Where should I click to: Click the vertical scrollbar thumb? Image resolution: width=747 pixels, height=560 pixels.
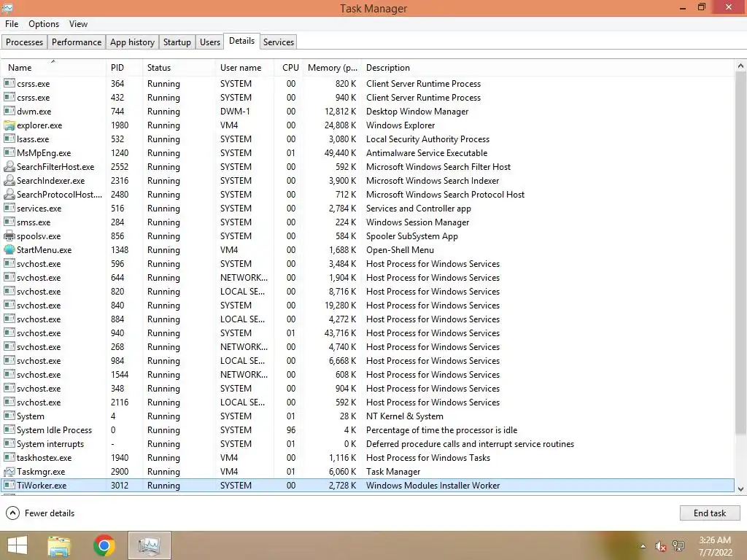(740, 252)
